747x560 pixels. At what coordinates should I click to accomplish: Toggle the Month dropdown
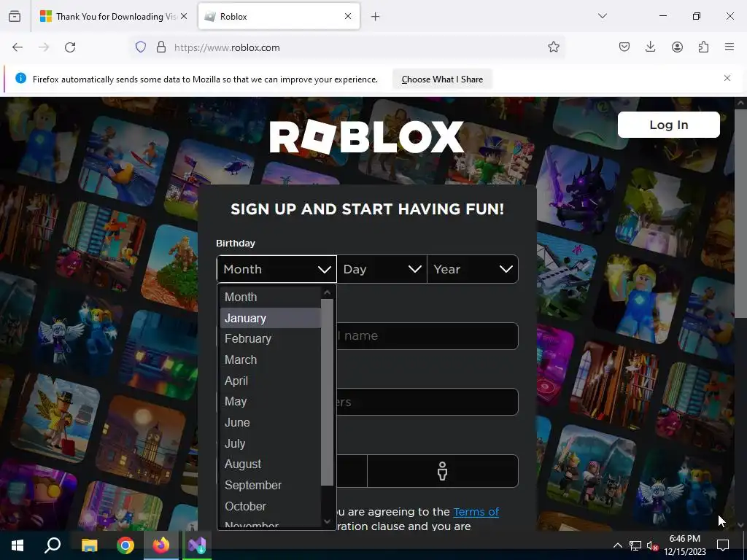[x=276, y=269]
